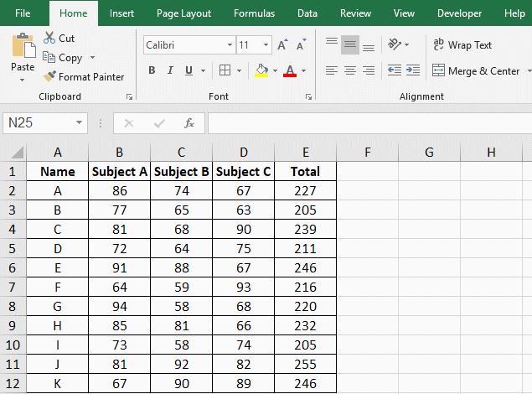Increase font size with the large A
The image size is (532, 394).
click(282, 44)
